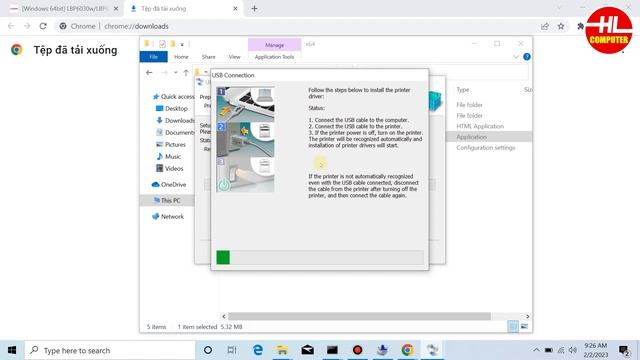
Task: Open Documents in navigation pane
Action: click(176, 133)
